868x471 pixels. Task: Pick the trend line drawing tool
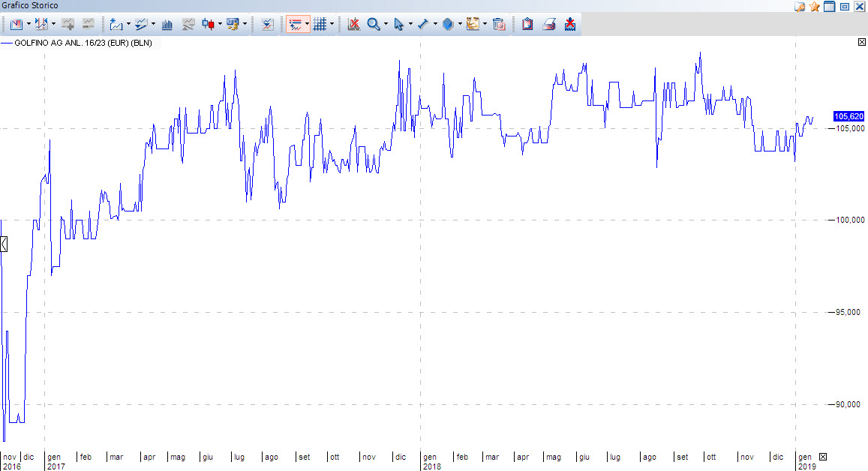click(x=422, y=24)
